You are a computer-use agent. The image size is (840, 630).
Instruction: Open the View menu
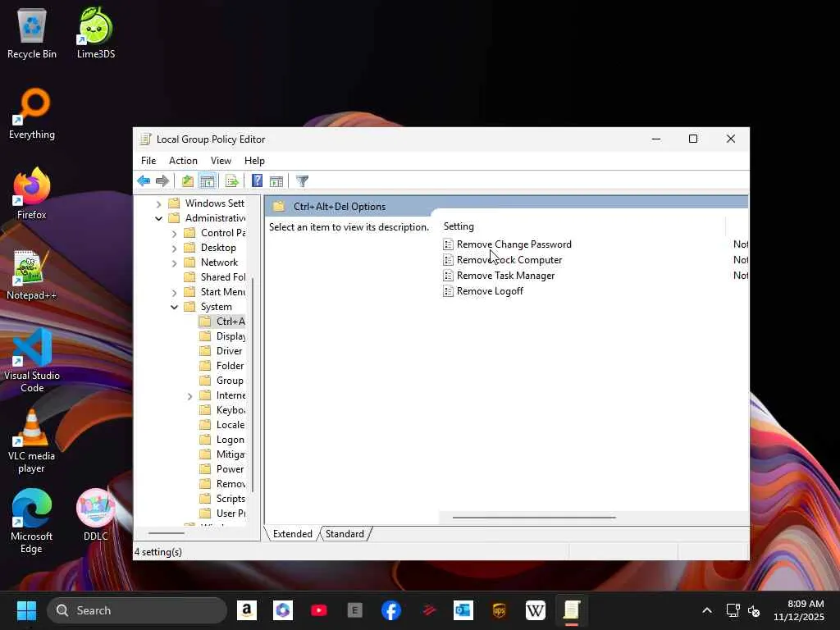coord(221,161)
